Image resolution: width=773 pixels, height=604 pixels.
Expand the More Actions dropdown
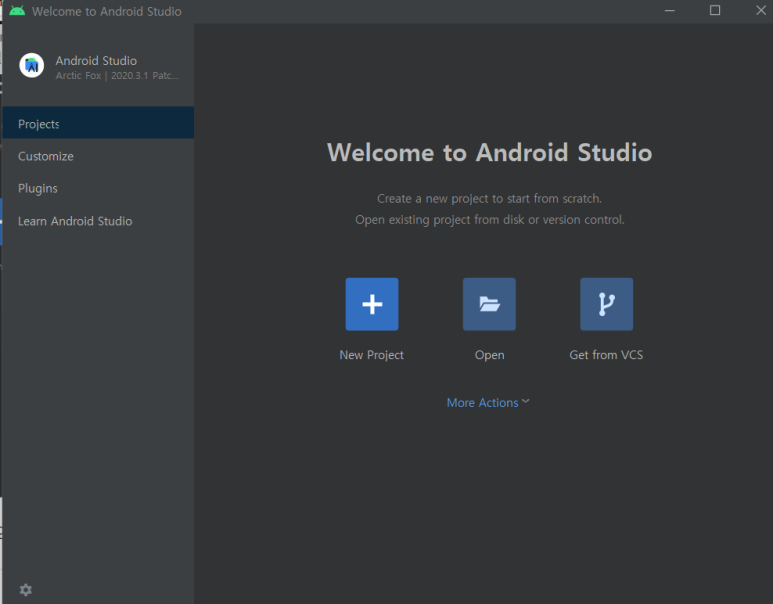(x=488, y=402)
